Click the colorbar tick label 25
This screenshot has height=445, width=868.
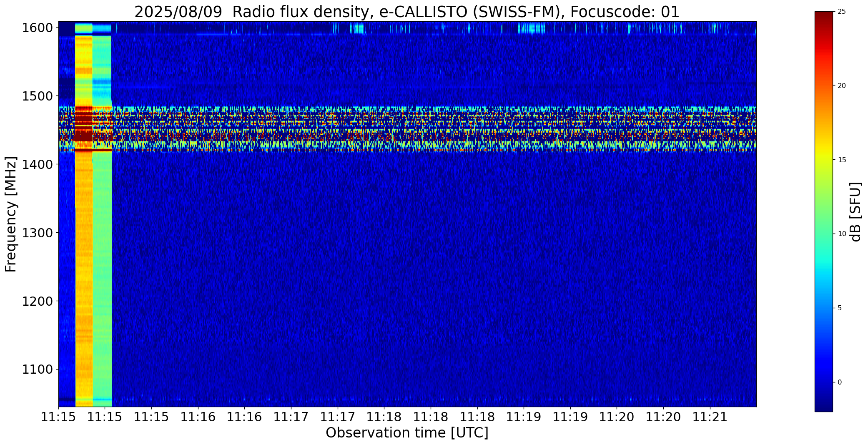pos(841,12)
